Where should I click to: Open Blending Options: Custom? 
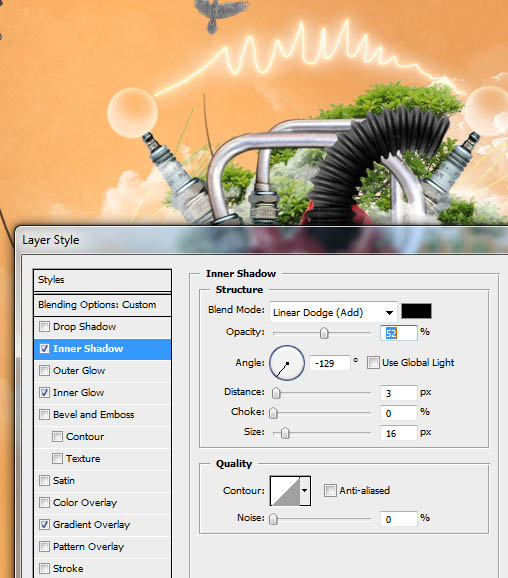102,305
